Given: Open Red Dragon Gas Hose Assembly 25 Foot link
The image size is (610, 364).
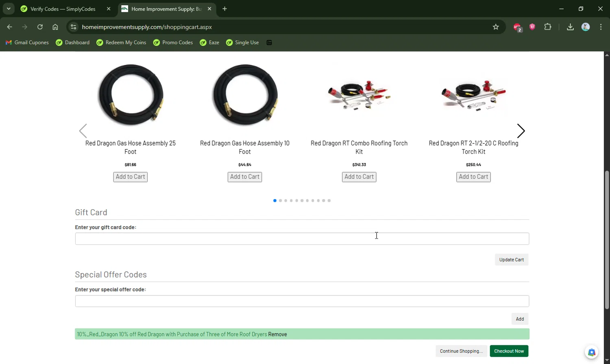Looking at the screenshot, I should click(x=131, y=147).
